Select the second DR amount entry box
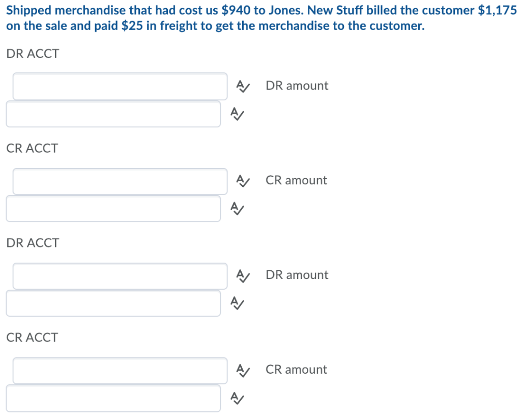The height and width of the screenshot is (420, 521). 113,303
